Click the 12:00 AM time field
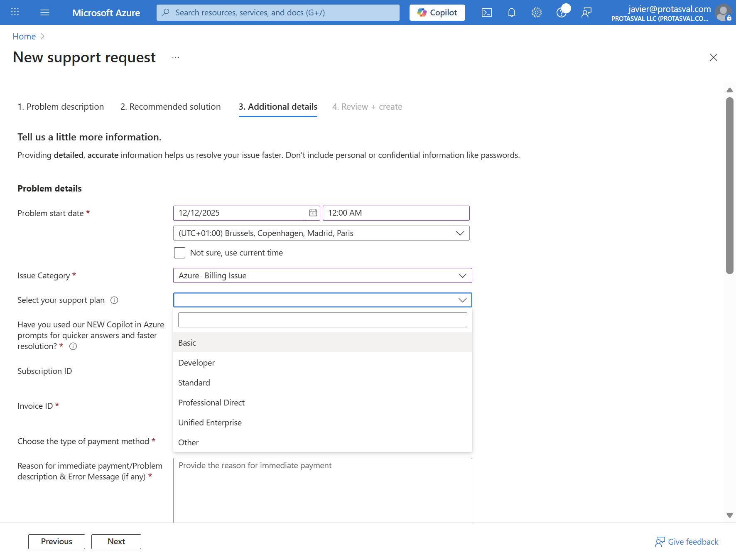The image size is (736, 560). tap(396, 213)
